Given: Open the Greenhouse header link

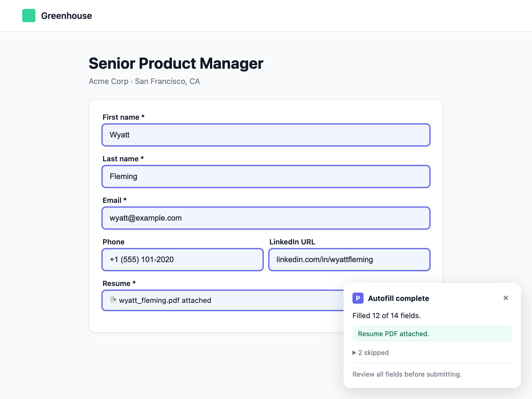Looking at the screenshot, I should tap(66, 16).
